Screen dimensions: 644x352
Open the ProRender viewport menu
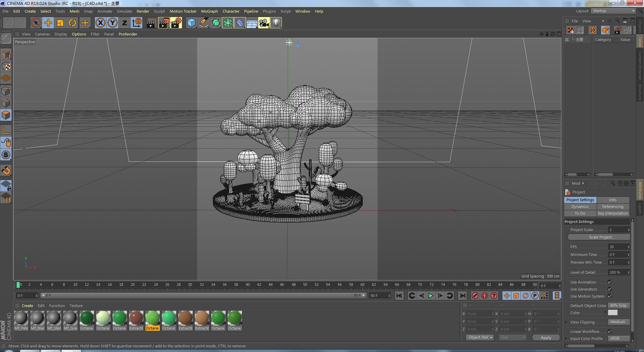[x=128, y=34]
